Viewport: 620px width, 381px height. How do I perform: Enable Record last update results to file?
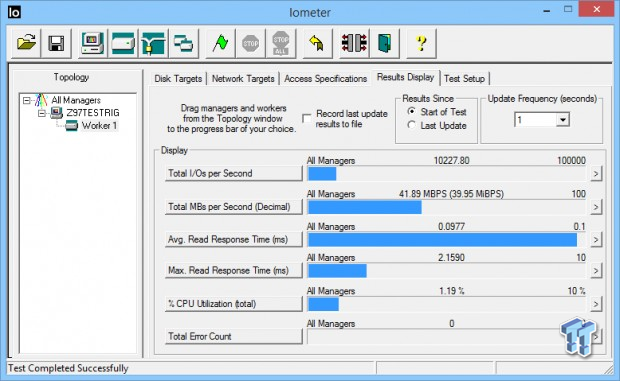(x=306, y=118)
